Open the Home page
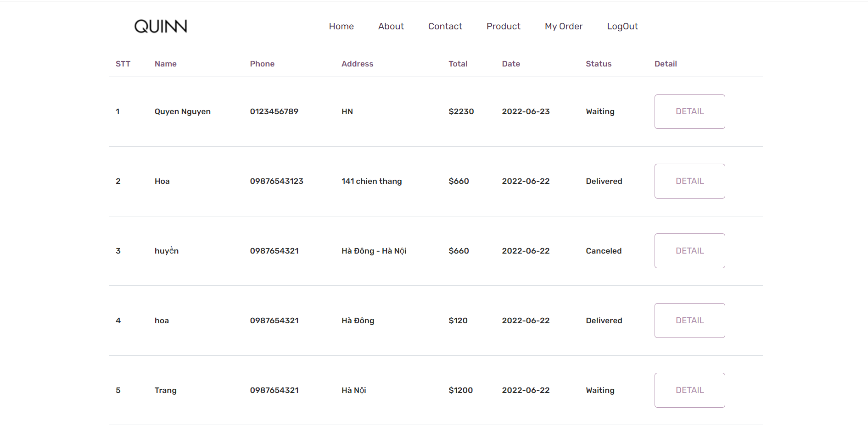 [341, 26]
